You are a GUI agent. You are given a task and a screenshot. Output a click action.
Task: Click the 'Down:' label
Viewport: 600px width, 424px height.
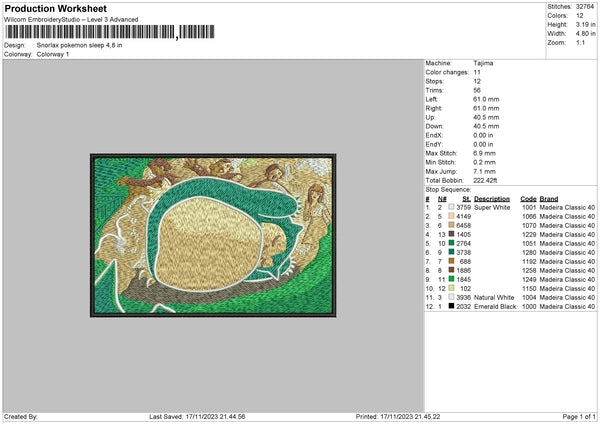pyautogui.click(x=434, y=126)
